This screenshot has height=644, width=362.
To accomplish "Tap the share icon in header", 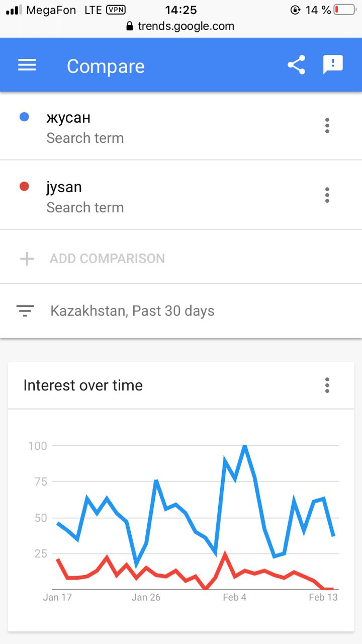I will [296, 65].
